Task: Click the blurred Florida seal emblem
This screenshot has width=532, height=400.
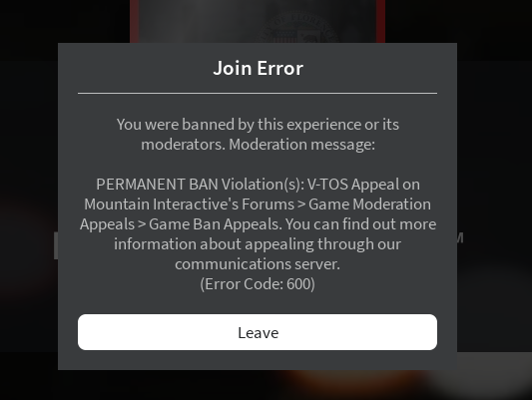Action: [x=298, y=30]
